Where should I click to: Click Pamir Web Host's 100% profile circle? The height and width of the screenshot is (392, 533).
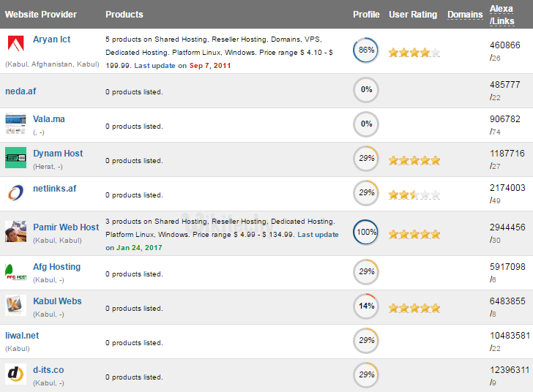(x=366, y=233)
